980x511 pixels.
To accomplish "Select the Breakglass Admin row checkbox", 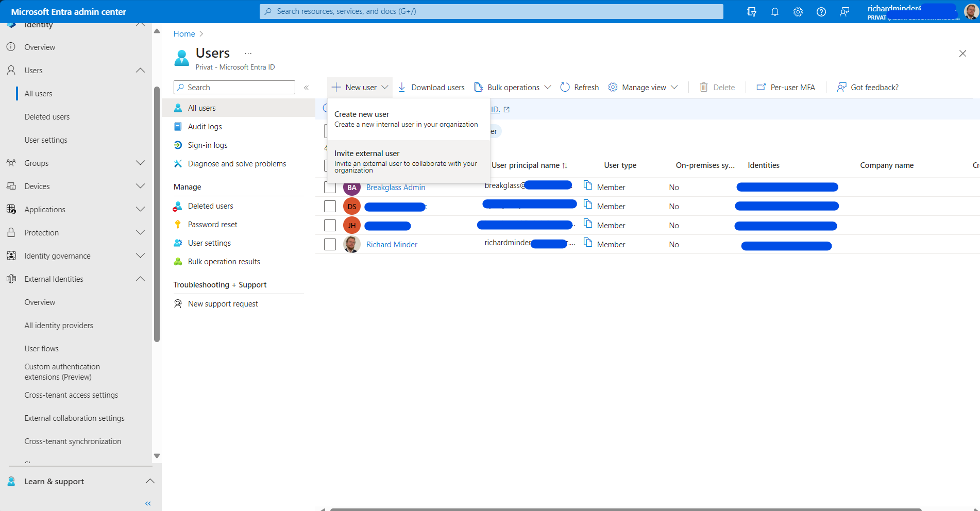I will [x=330, y=188].
